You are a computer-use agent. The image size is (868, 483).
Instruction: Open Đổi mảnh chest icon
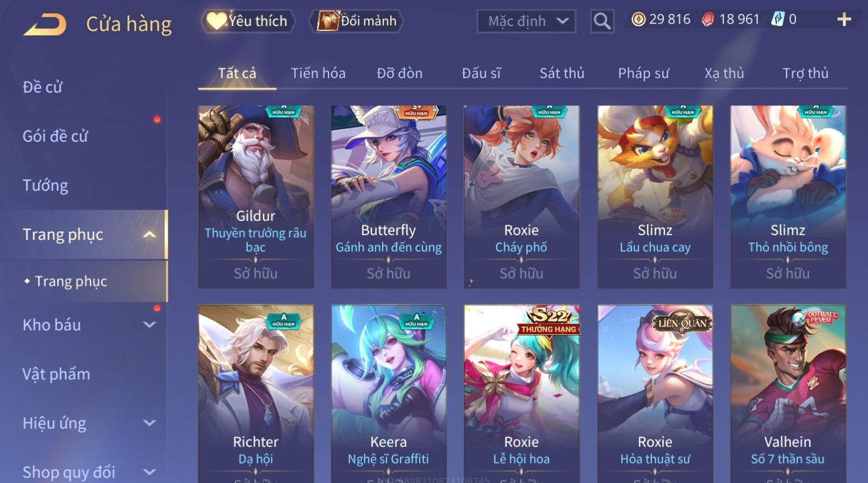click(328, 21)
